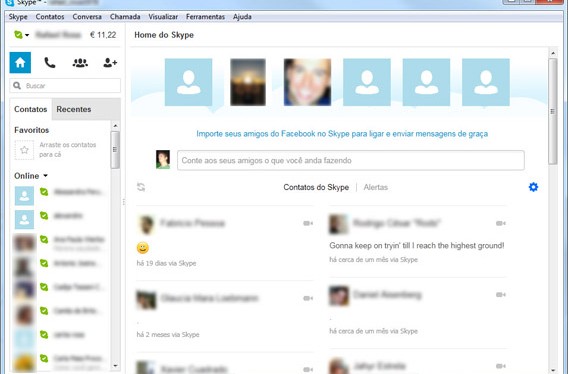Open the Ferramentas menu
568x374 pixels.
tap(205, 17)
